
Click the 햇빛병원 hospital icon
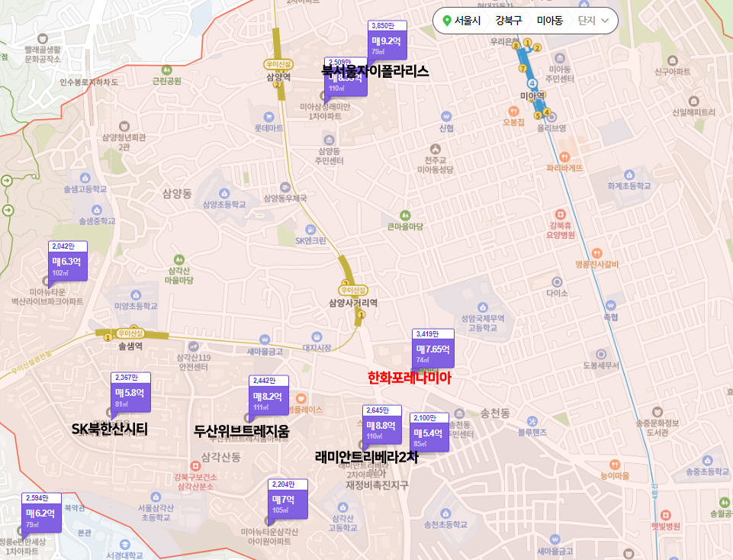(666, 515)
